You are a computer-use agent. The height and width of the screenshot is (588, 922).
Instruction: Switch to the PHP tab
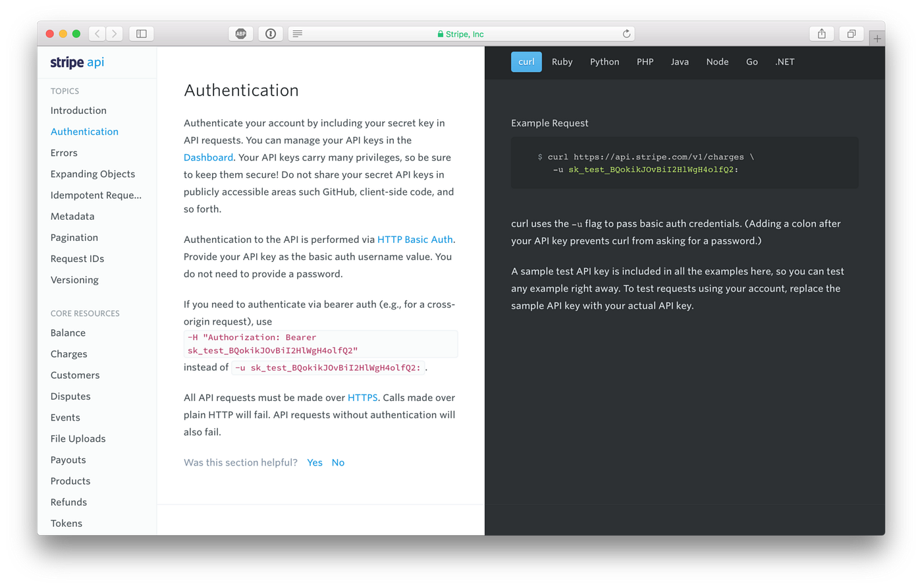point(645,62)
